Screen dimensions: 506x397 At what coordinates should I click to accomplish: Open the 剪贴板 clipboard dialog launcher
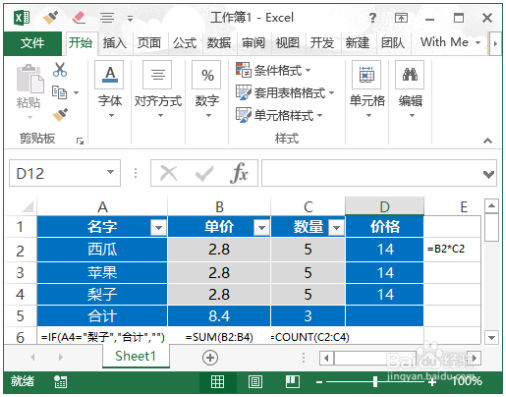click(x=80, y=141)
